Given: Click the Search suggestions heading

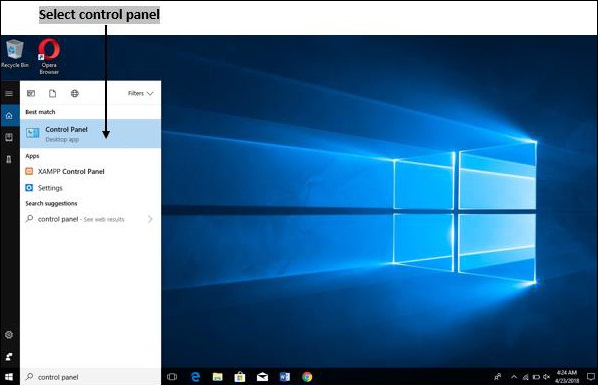Looking at the screenshot, I should 51,203.
